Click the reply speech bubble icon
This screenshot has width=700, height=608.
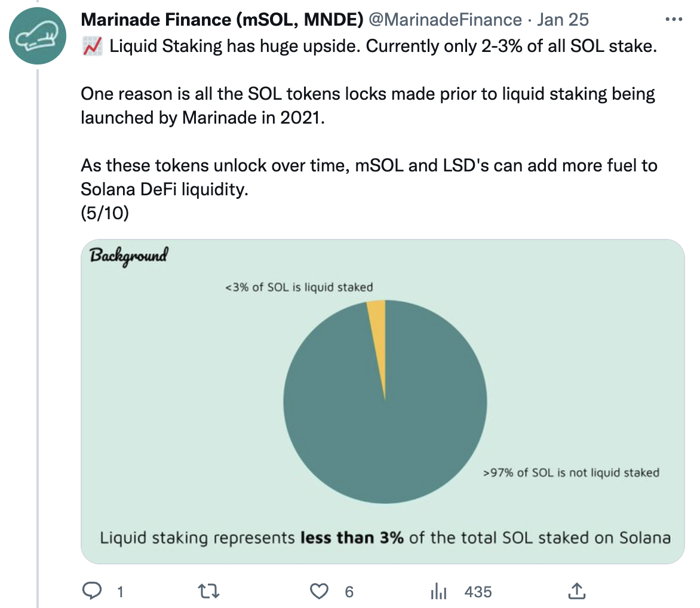92,591
